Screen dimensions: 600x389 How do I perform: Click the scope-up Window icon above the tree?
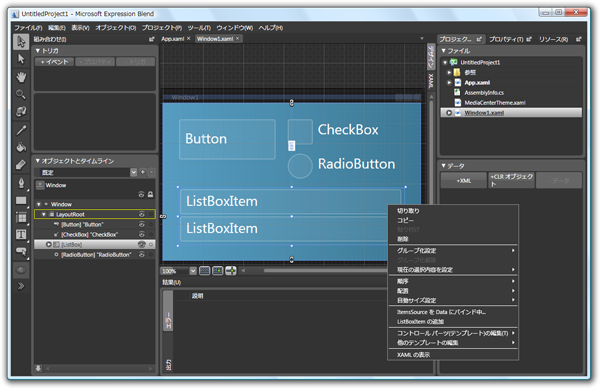[x=40, y=185]
